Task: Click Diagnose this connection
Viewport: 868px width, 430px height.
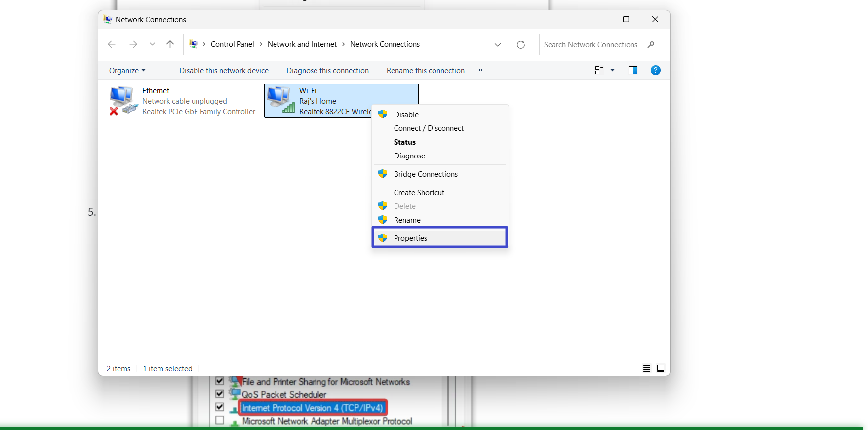Action: tap(327, 71)
